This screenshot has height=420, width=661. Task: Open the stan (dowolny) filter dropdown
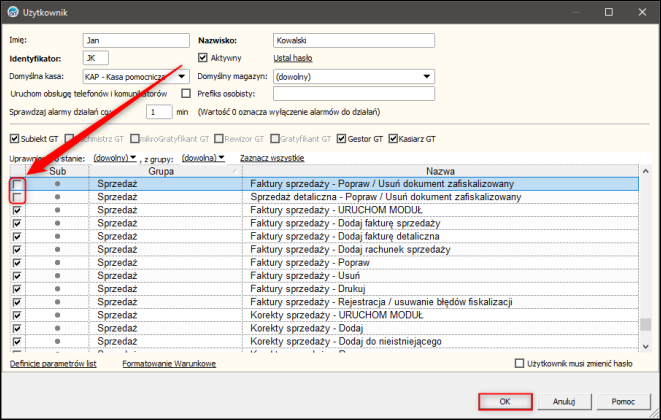click(x=115, y=158)
